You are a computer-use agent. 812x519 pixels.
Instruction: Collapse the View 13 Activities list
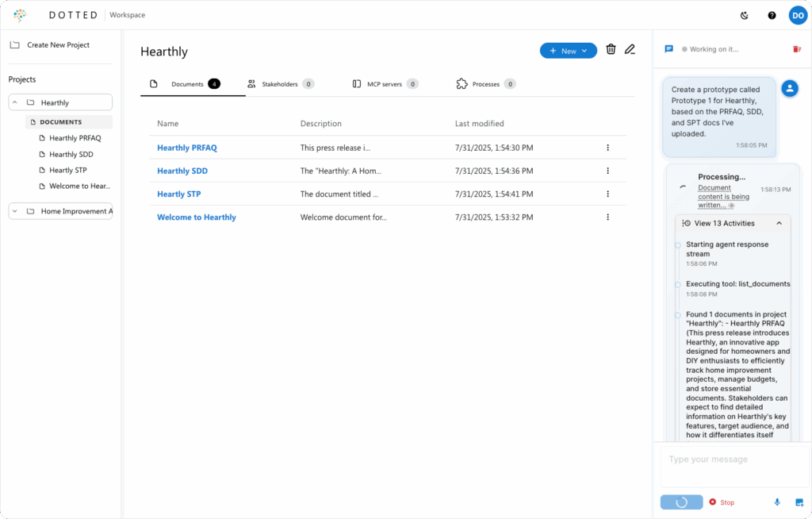[x=779, y=224]
